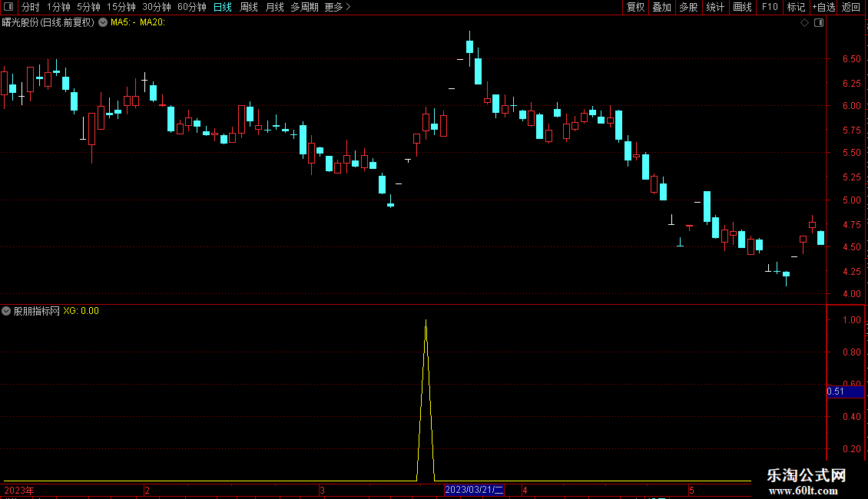Click the MA5 indicator label
868x499 pixels.
pyautogui.click(x=123, y=23)
